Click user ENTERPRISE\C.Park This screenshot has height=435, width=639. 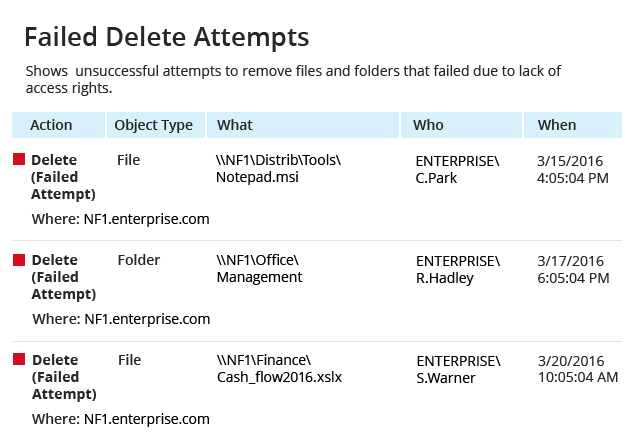pos(457,170)
